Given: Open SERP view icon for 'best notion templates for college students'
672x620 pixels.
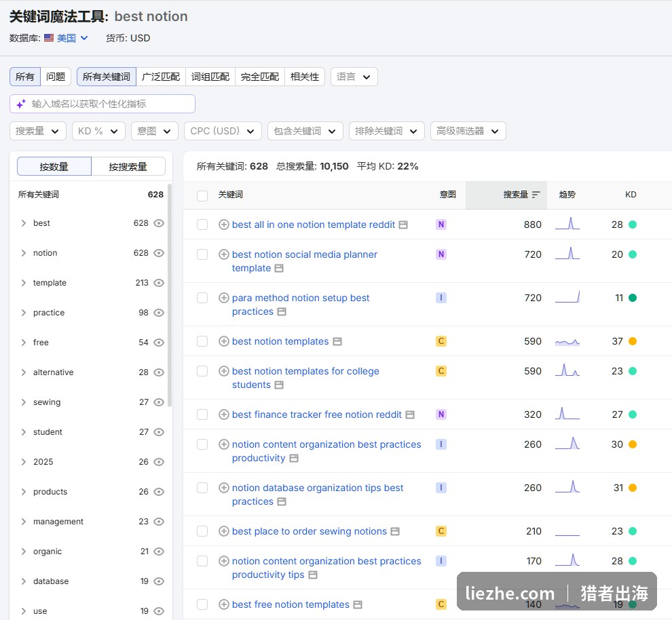Looking at the screenshot, I should [279, 385].
